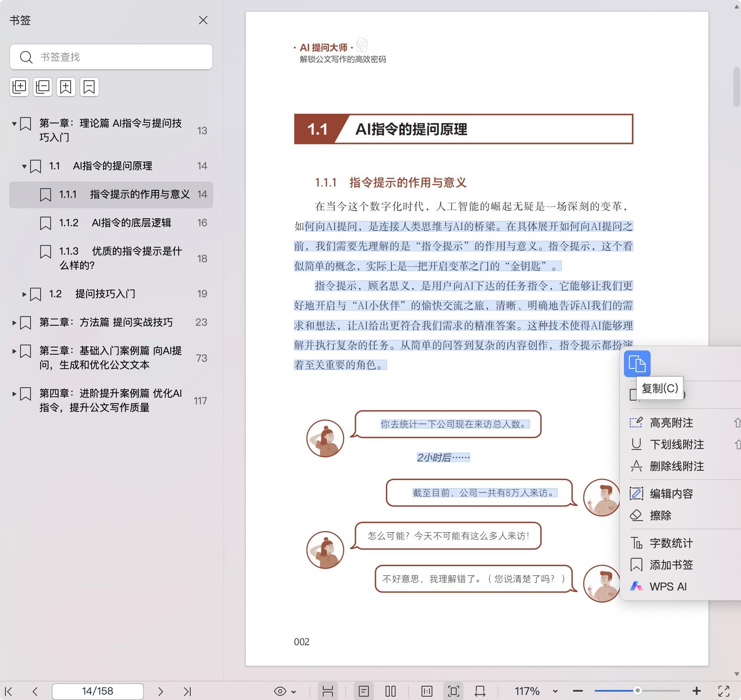Collapse the 第一章 bookmark tree node

point(14,124)
